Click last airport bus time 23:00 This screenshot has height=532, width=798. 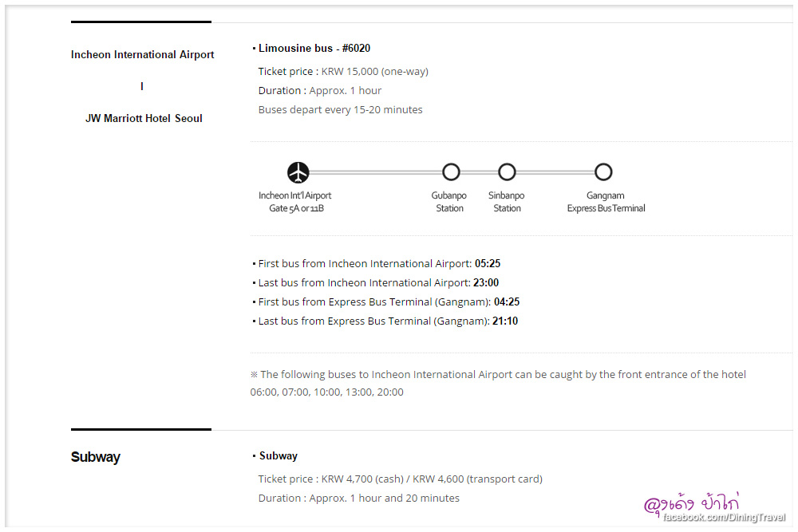pos(485,283)
